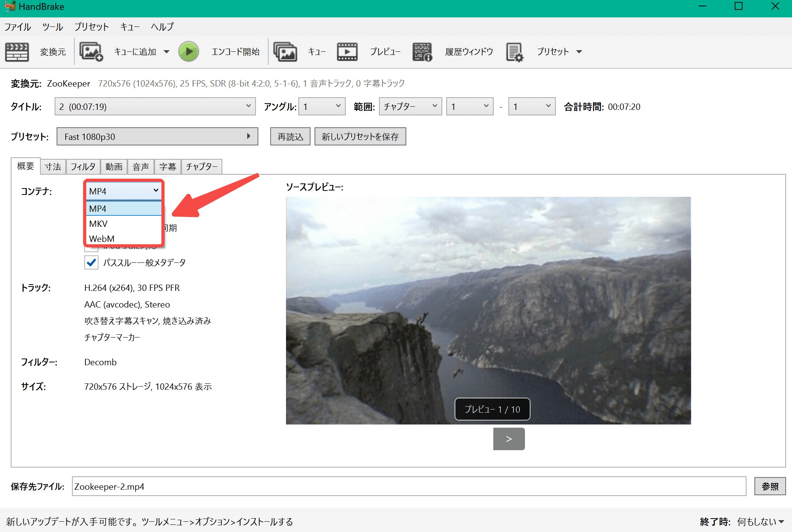792x532 pixels.
Task: Open the ツール menu
Action: tap(53, 27)
